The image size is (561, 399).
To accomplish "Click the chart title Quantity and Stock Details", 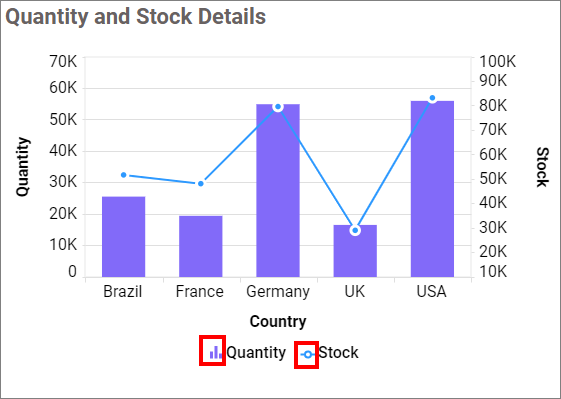I will 136,16.
